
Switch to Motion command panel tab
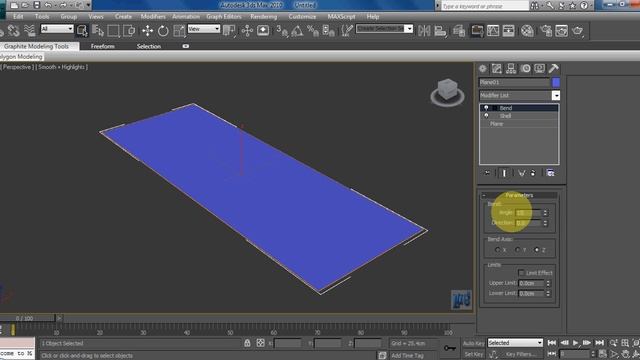[525, 69]
